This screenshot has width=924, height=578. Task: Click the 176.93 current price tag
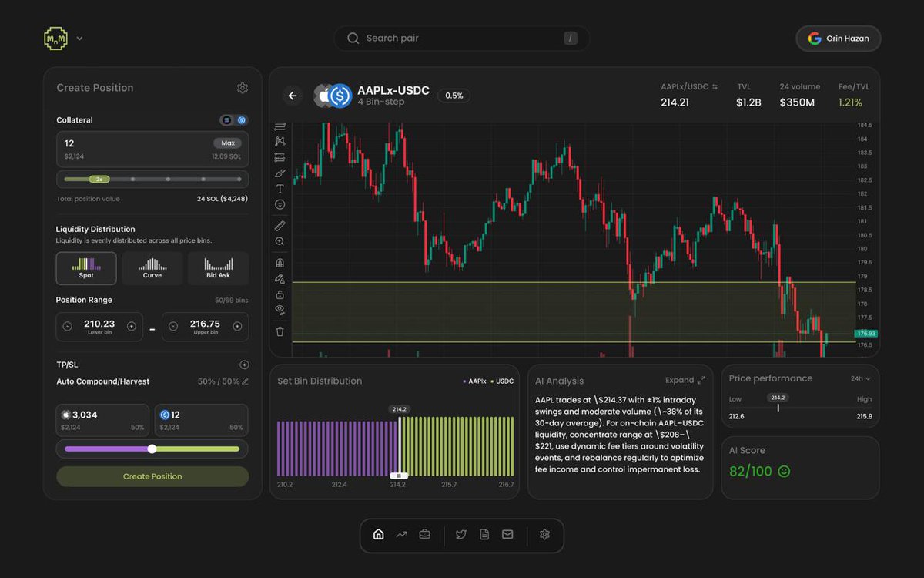866,334
